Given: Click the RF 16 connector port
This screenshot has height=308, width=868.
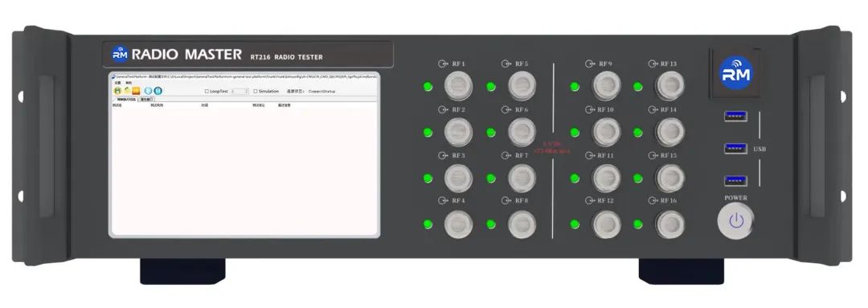Looking at the screenshot, I should [x=669, y=224].
